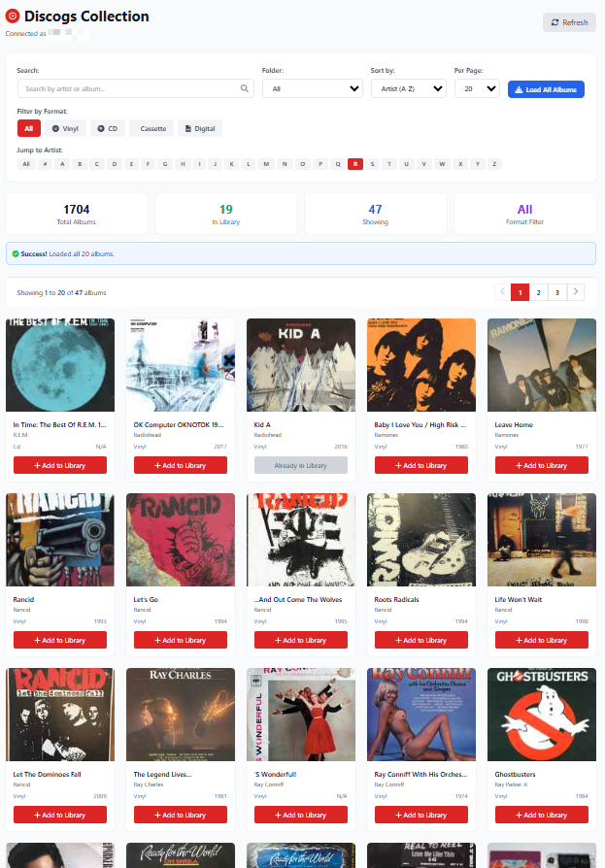605x868 pixels.
Task: Open In Time: The Best Of R.E.M. cover
Action: click(60, 365)
